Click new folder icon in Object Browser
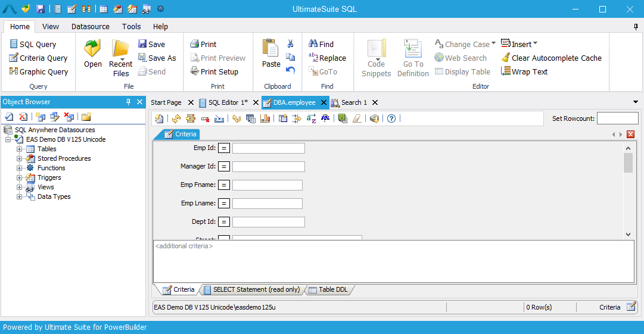The height and width of the screenshot is (334, 644). tap(86, 117)
